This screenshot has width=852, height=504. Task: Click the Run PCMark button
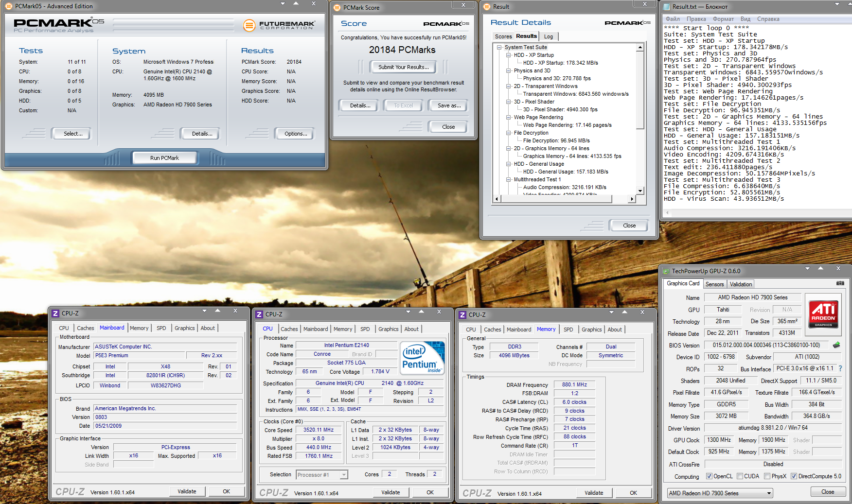tap(164, 158)
